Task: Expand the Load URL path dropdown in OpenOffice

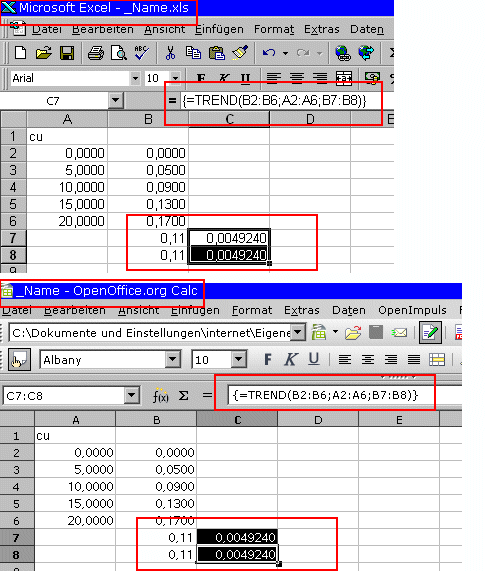Action: tap(298, 332)
